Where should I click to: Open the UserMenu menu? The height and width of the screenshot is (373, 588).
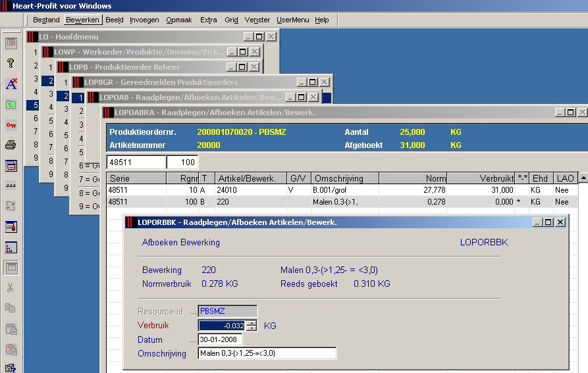(x=293, y=20)
